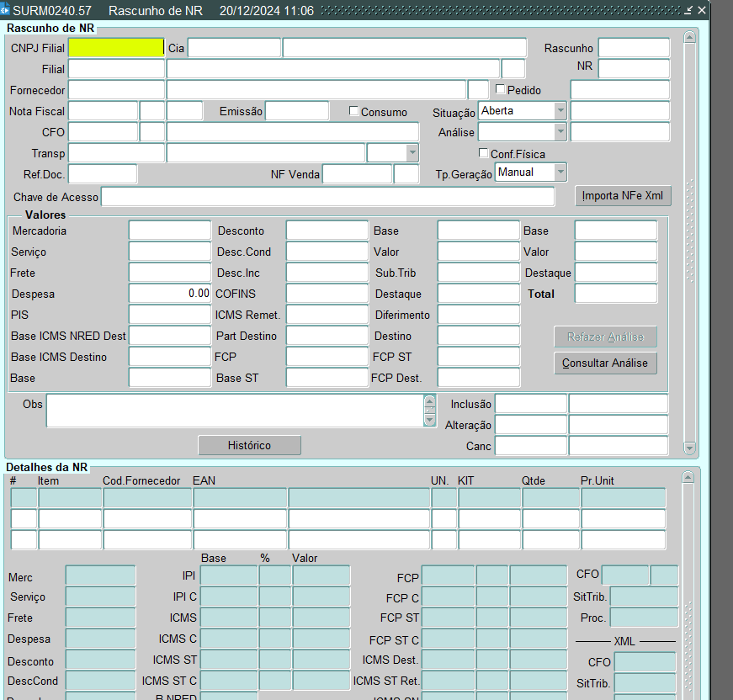Focus the Chave de Acesso text field
The width and height of the screenshot is (733, 700).
[327, 197]
